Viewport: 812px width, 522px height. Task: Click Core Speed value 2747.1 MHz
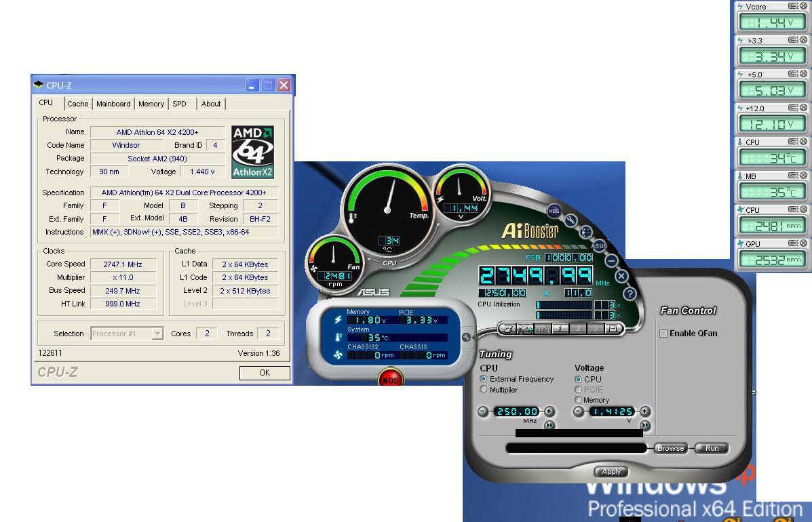(x=123, y=264)
